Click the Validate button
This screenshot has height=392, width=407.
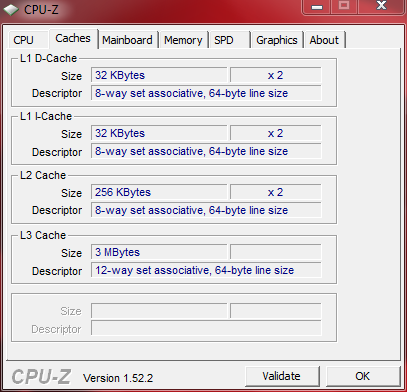pyautogui.click(x=282, y=376)
